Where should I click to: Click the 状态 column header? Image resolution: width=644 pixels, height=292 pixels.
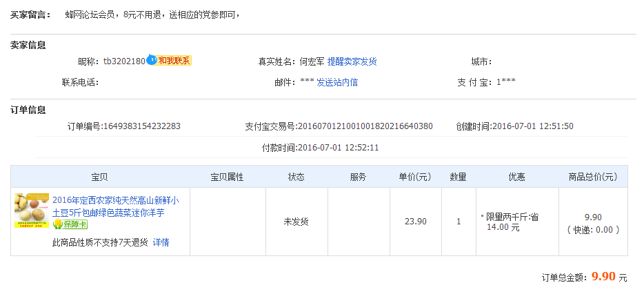pyautogui.click(x=296, y=177)
